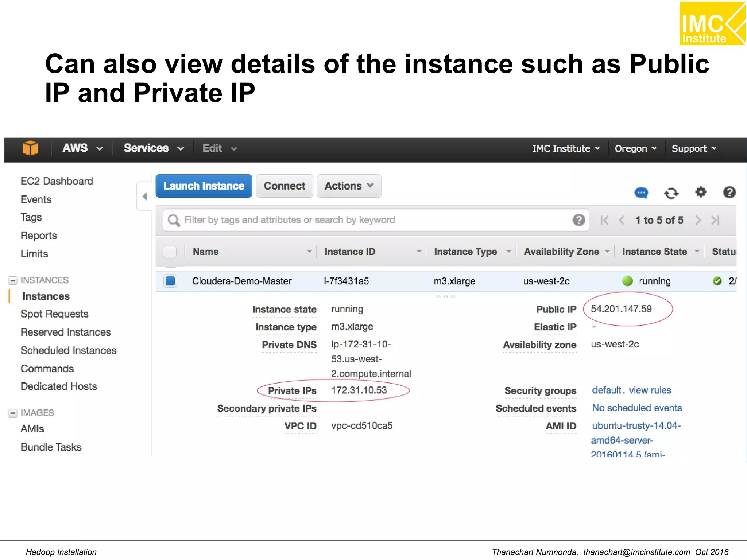Click the green status check icon
The width and height of the screenshot is (747, 560).
(717, 281)
